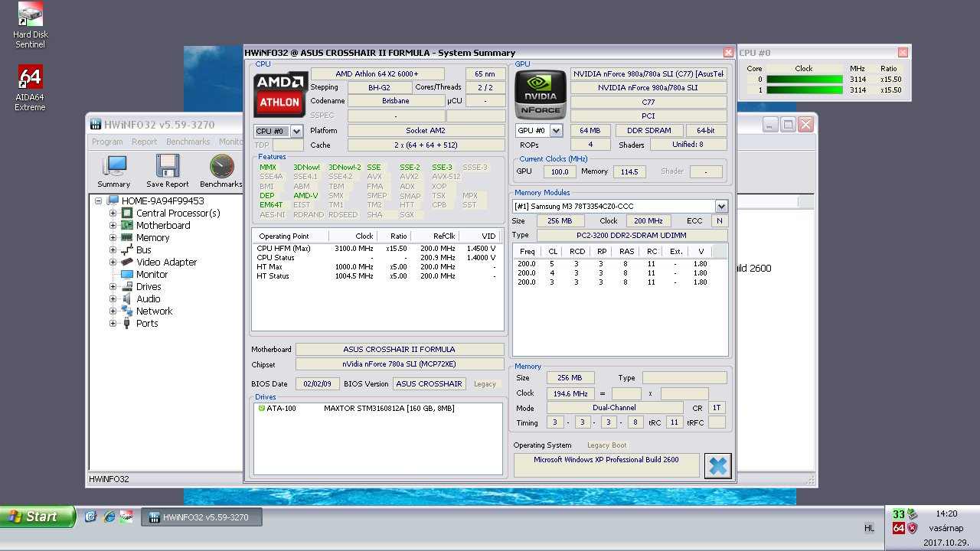Viewport: 980px width, 551px height.
Task: Expand the Drives node
Action: (113, 286)
